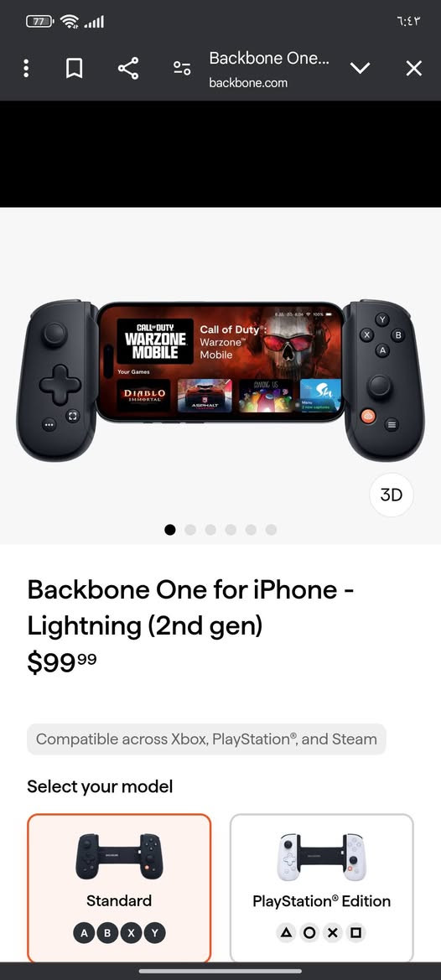441x980 pixels.
Task: Tap the Wi-Fi status icon
Action: click(70, 22)
